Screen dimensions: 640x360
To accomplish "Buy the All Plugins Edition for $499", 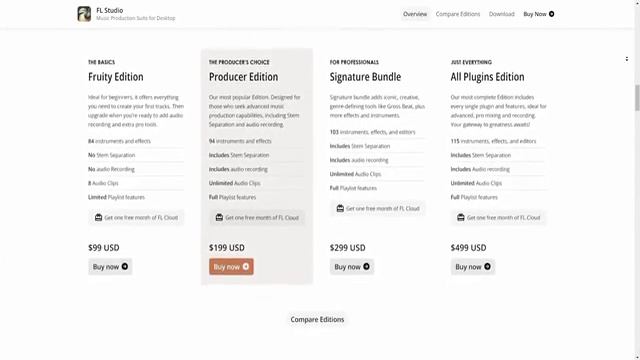I will 473,267.
